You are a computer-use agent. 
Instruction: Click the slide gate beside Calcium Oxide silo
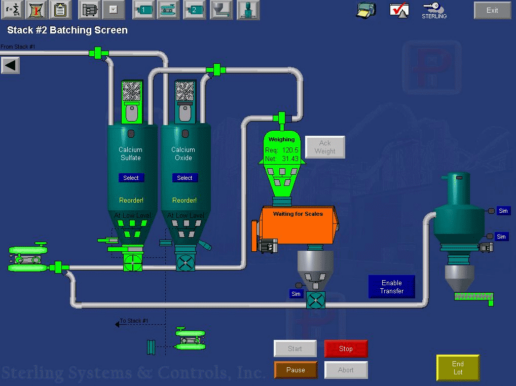point(165,243)
